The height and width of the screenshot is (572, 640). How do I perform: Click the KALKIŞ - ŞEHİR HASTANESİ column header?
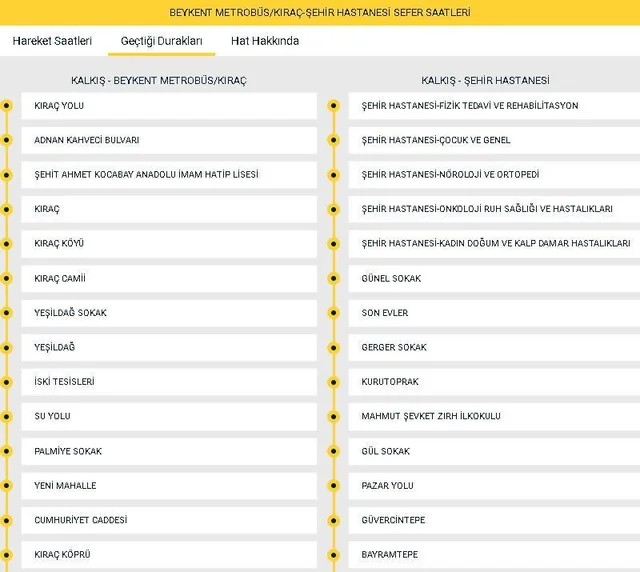click(485, 80)
